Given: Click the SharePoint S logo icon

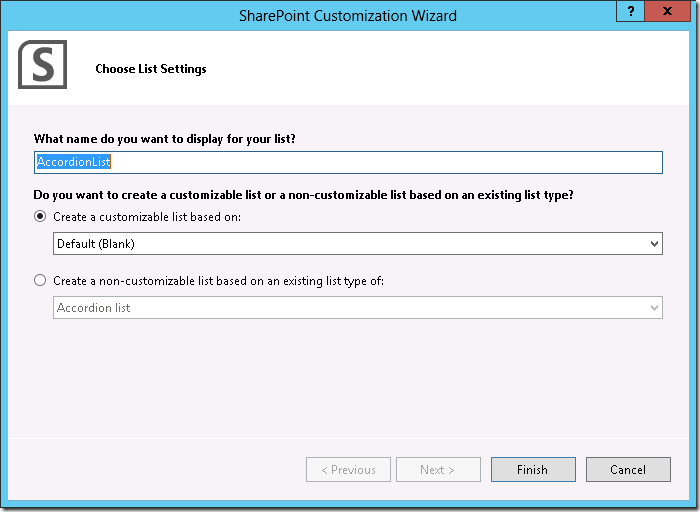Looking at the screenshot, I should click(x=42, y=65).
